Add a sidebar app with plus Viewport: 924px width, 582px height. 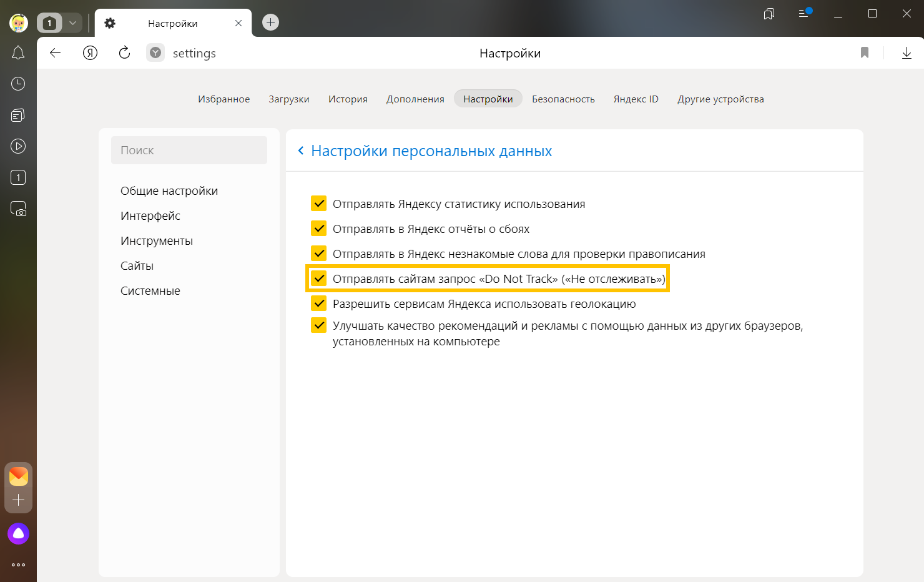pos(19,500)
